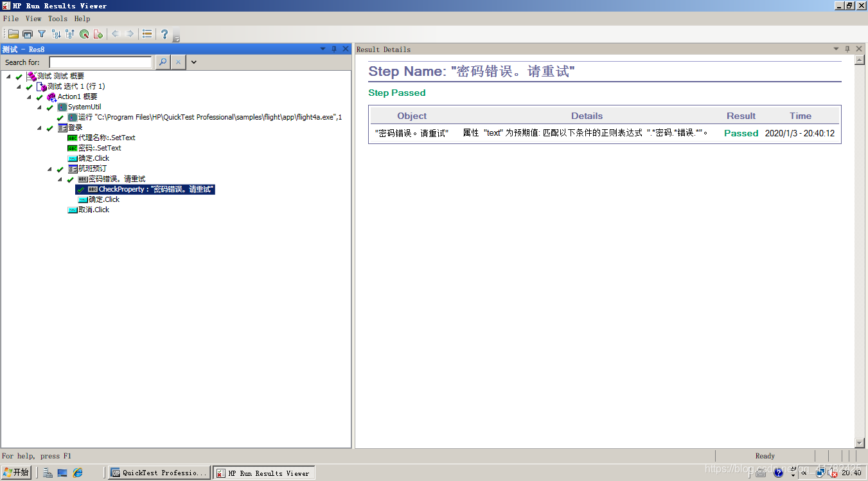Click the Object column header
The height and width of the screenshot is (481, 868).
[x=412, y=116]
